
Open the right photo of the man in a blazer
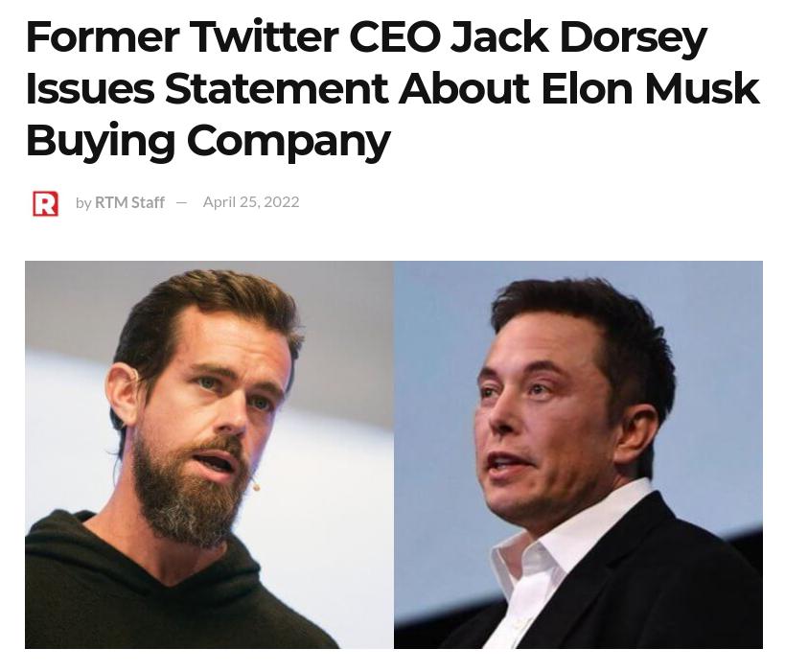[x=578, y=454]
